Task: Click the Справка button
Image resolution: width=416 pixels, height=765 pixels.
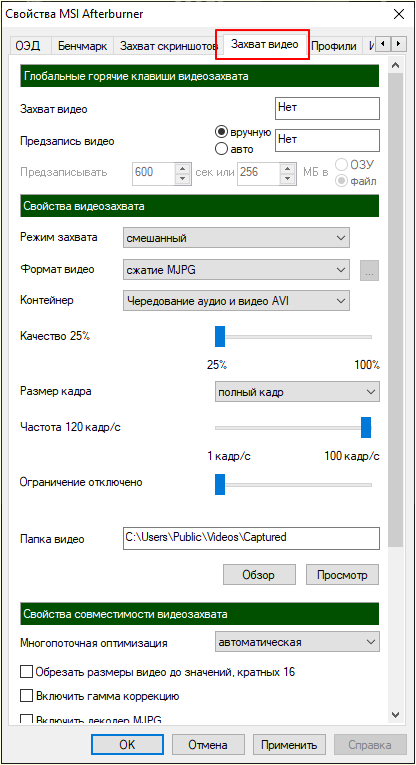Action: tap(370, 745)
